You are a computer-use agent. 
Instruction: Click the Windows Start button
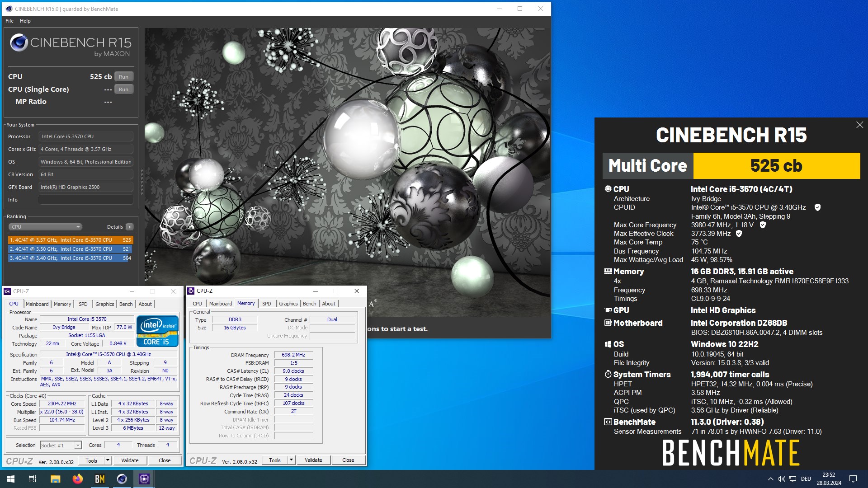pyautogui.click(x=11, y=479)
